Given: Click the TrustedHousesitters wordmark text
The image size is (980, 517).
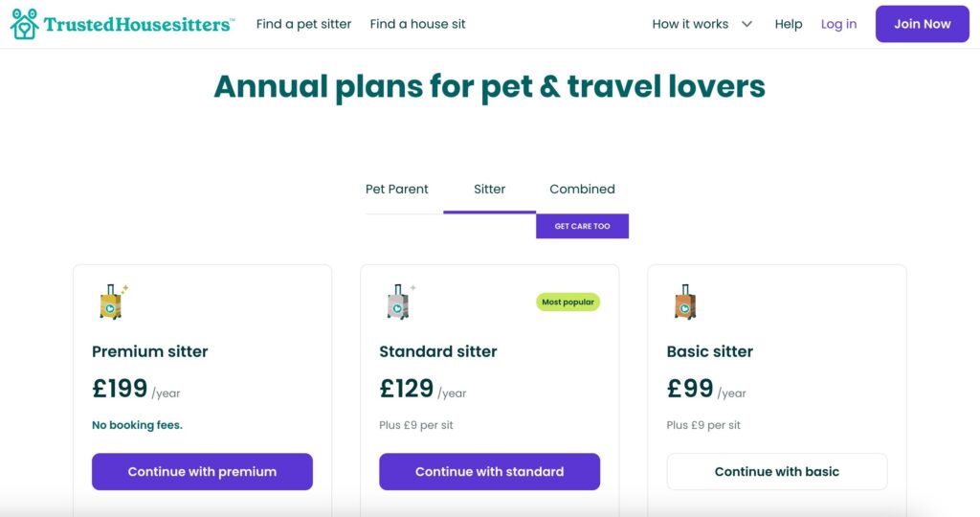Looking at the screenshot, I should tap(140, 24).
